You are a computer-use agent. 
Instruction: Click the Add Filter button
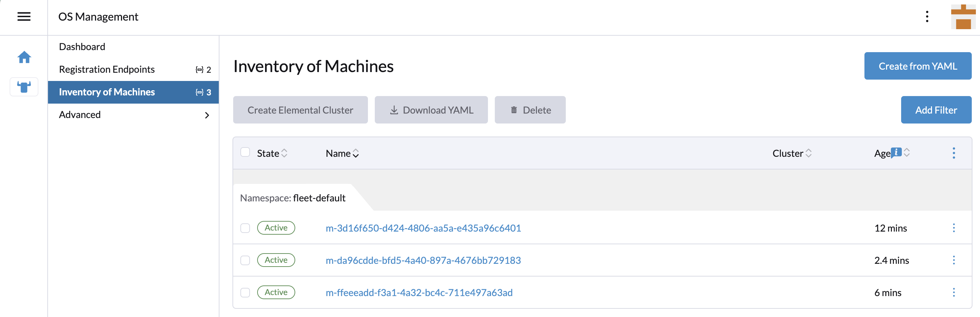click(x=935, y=110)
